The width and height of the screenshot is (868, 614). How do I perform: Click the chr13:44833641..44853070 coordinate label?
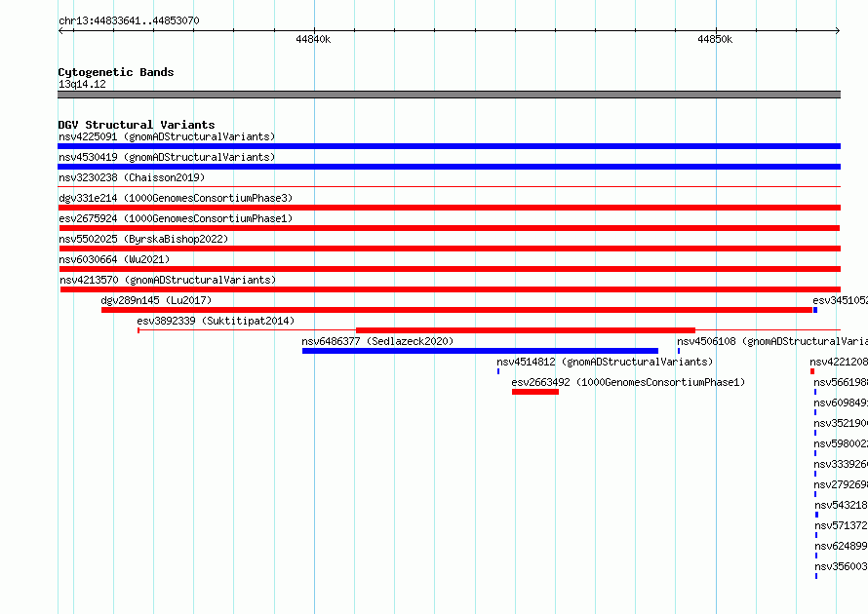129,20
